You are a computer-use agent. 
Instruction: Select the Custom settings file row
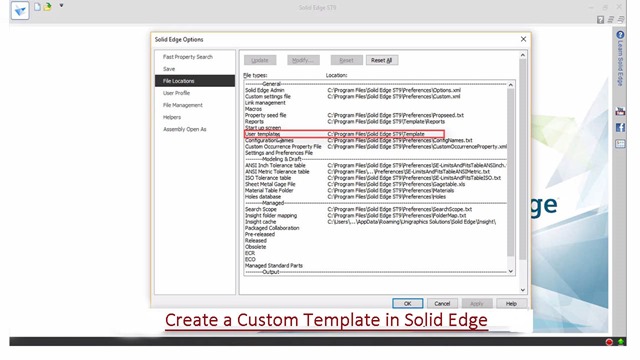coord(376,96)
